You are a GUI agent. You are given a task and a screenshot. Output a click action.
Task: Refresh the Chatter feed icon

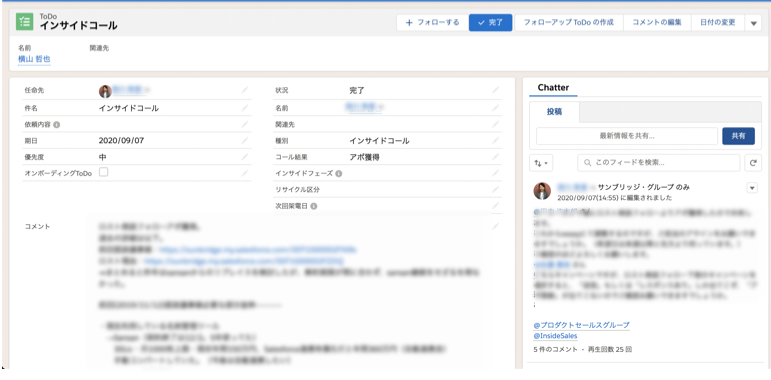point(753,163)
